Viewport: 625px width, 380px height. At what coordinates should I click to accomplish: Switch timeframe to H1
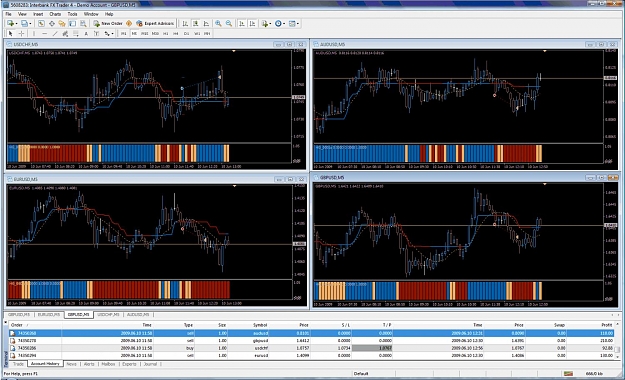pos(165,33)
